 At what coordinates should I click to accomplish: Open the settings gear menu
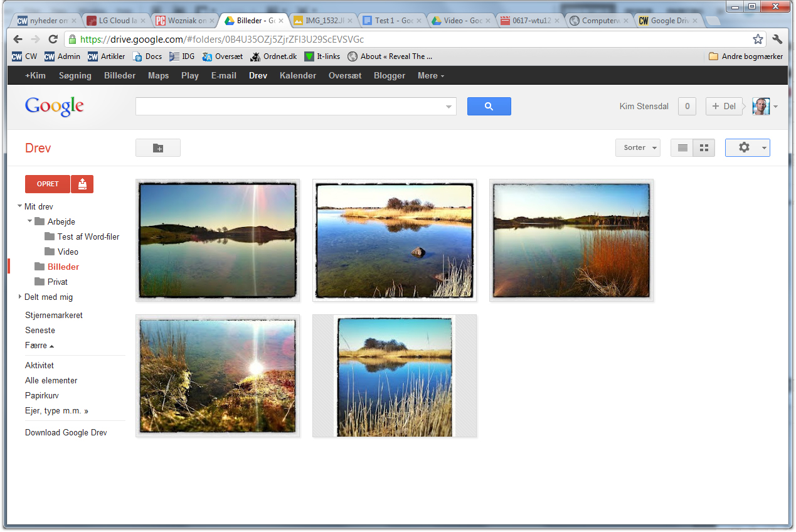coord(746,147)
